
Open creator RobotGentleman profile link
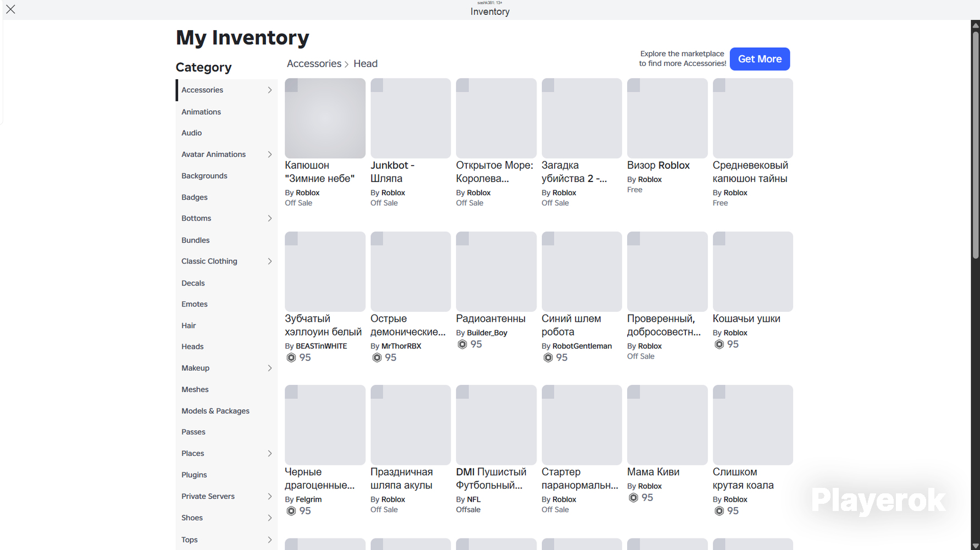pos(582,346)
